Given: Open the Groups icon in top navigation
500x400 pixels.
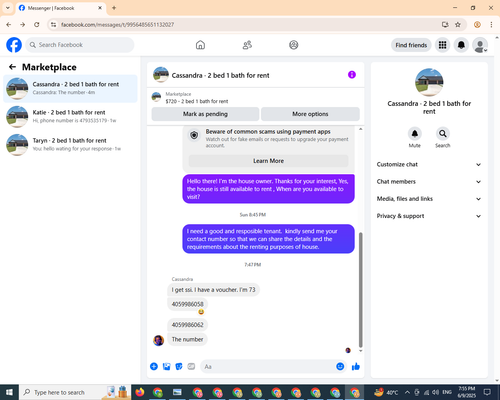Looking at the screenshot, I should [x=294, y=45].
